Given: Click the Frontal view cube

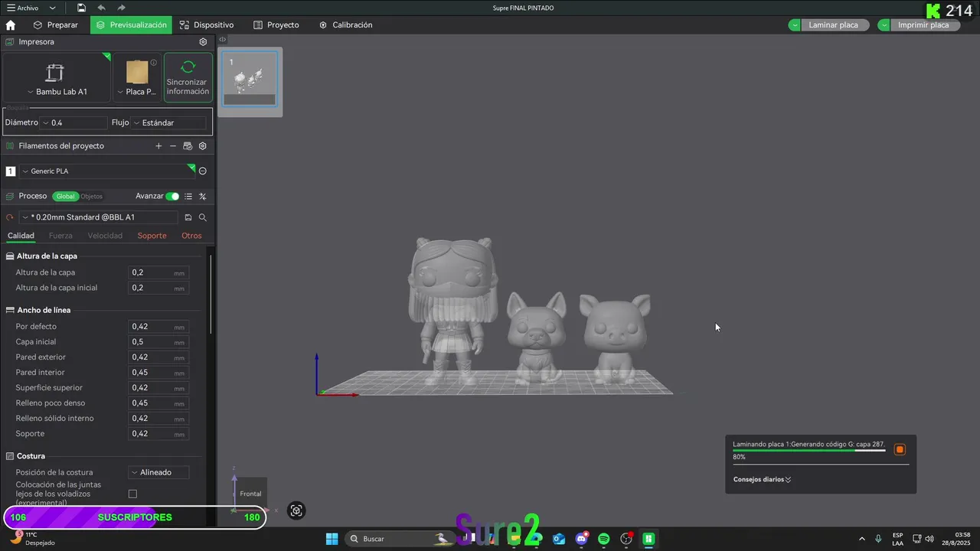Looking at the screenshot, I should click(250, 494).
